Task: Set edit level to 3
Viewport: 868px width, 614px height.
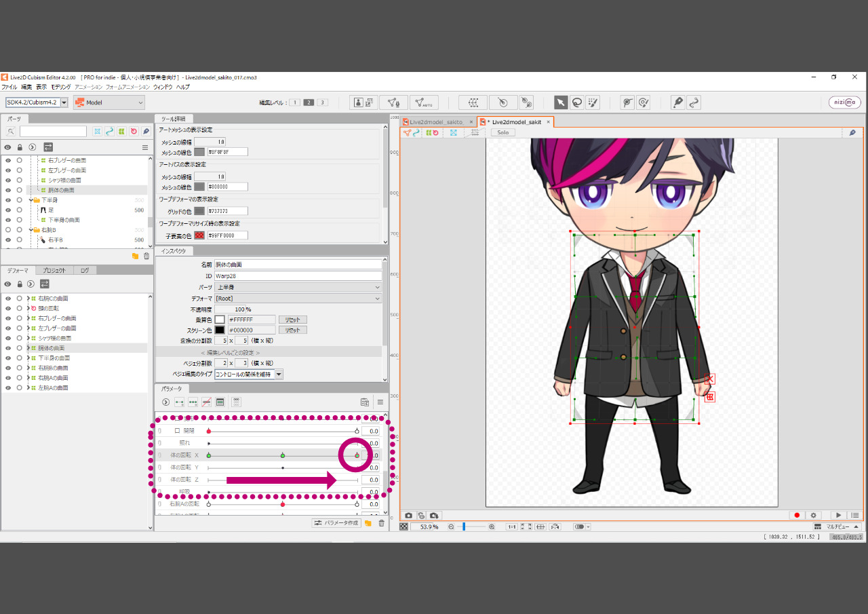Action: 322,102
